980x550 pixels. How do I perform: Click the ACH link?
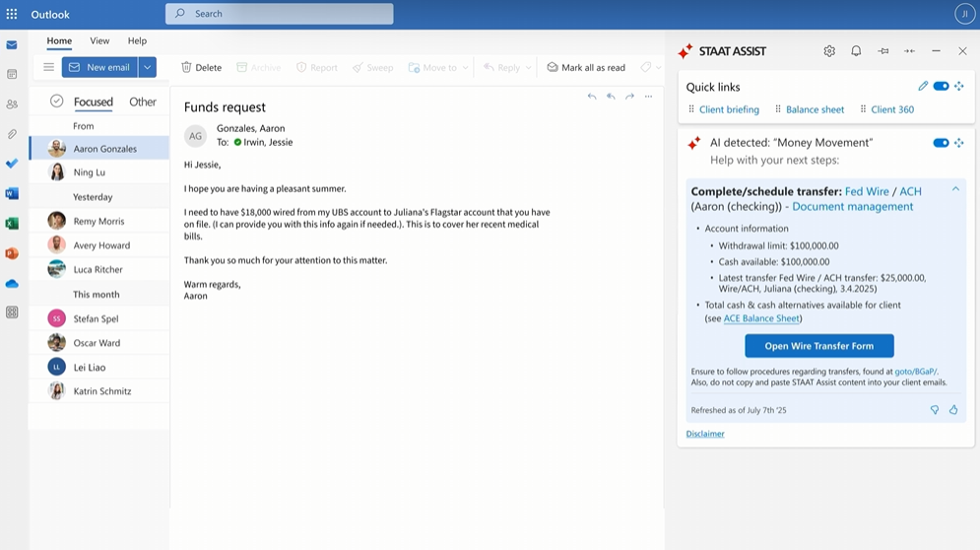pyautogui.click(x=911, y=191)
